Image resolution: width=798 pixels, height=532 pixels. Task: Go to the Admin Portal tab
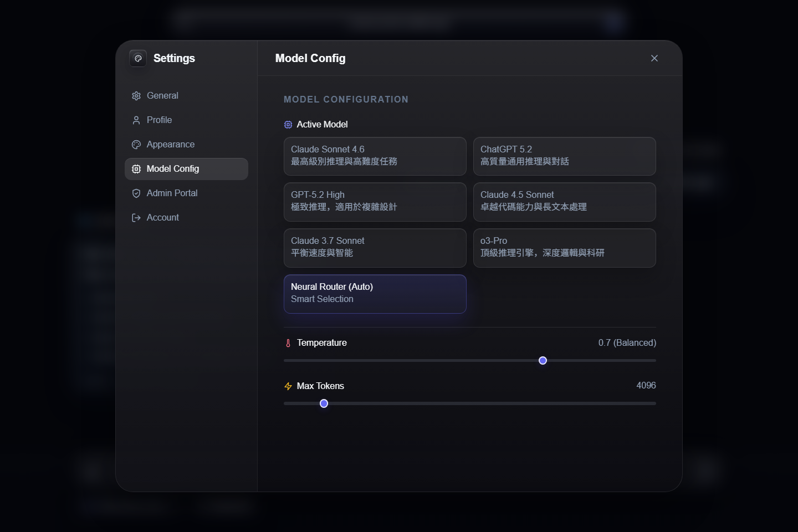point(186,193)
